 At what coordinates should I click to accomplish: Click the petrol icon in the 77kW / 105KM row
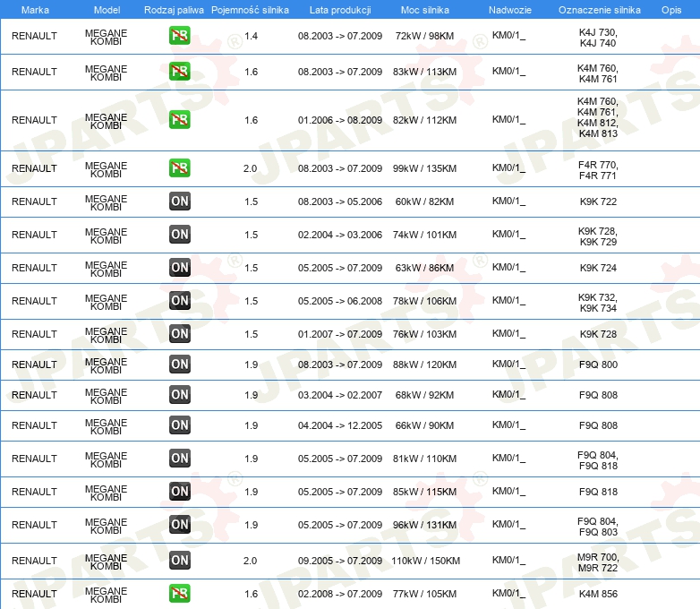click(179, 594)
